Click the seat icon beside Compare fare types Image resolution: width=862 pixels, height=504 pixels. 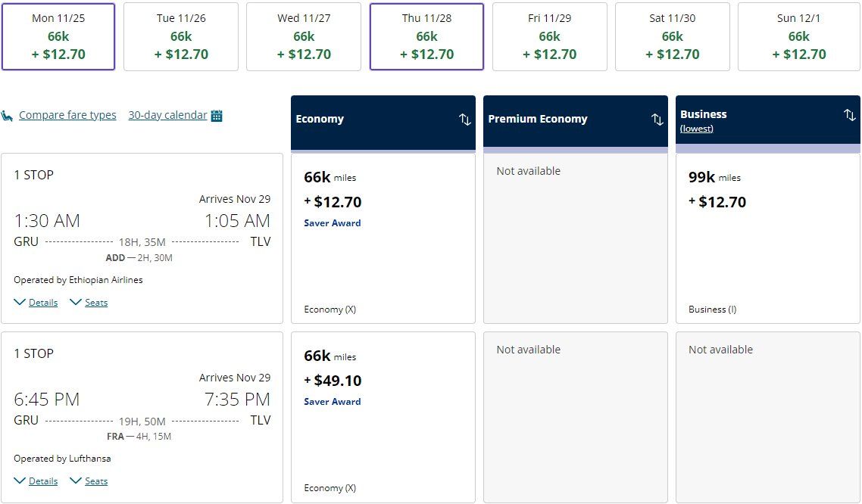point(8,116)
